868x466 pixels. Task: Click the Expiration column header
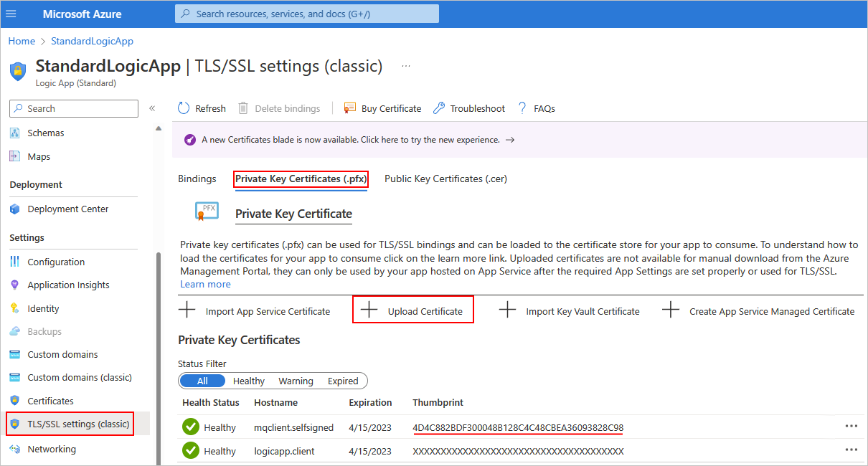pyautogui.click(x=370, y=402)
